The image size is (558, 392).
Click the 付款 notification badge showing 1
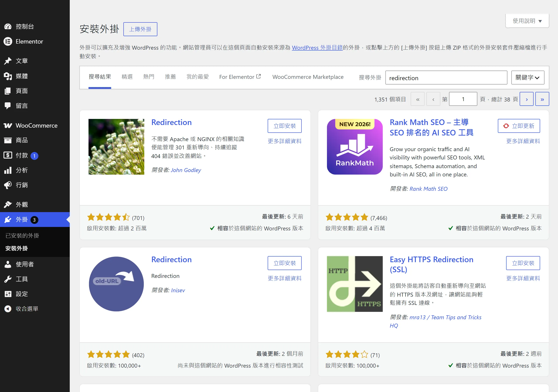(34, 156)
